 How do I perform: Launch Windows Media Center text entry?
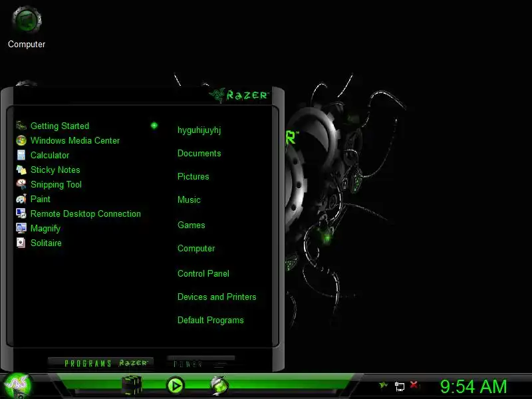coord(75,140)
